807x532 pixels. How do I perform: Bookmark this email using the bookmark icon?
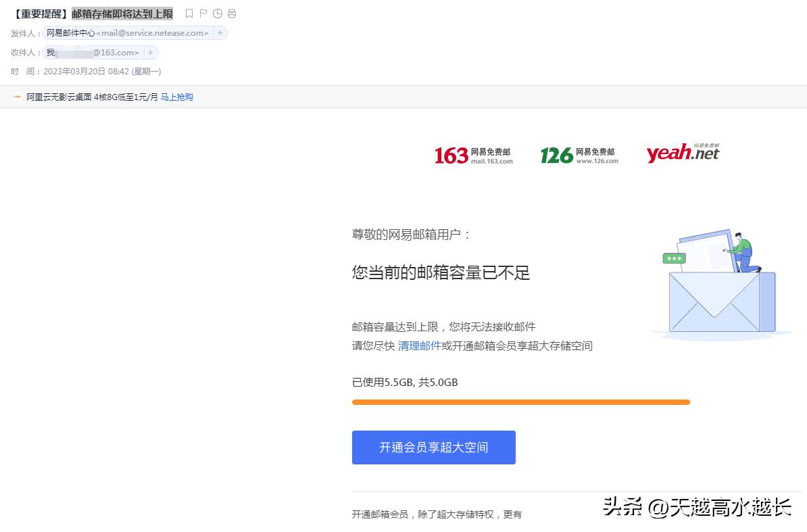(x=189, y=13)
